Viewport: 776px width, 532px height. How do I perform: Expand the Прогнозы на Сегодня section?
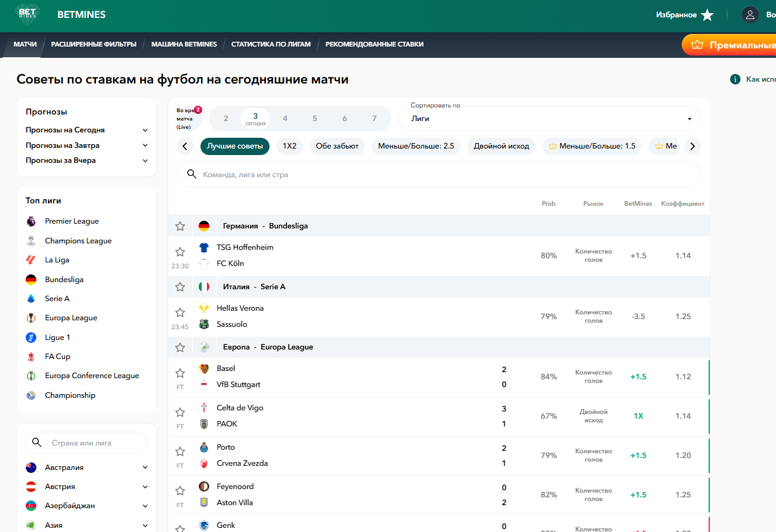(x=145, y=130)
